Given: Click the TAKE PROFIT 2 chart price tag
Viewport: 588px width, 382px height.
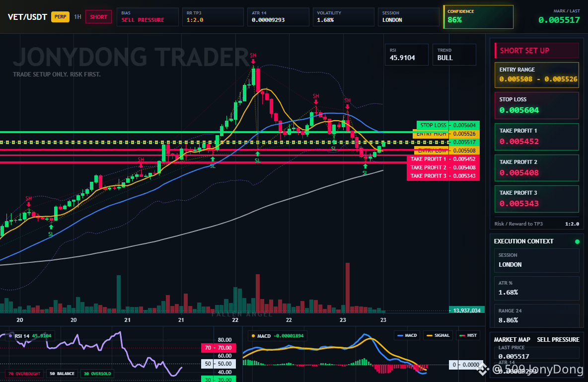Looking at the screenshot, I should pos(443,167).
